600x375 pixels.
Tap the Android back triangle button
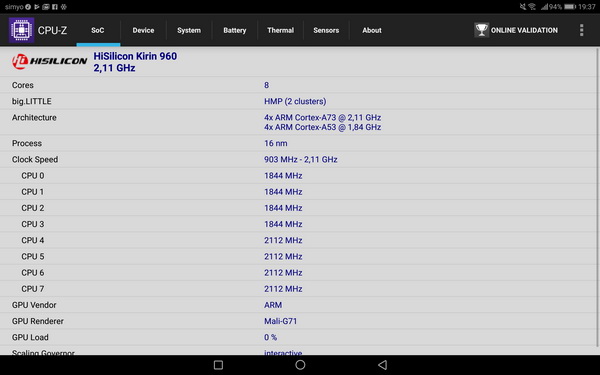[382, 365]
